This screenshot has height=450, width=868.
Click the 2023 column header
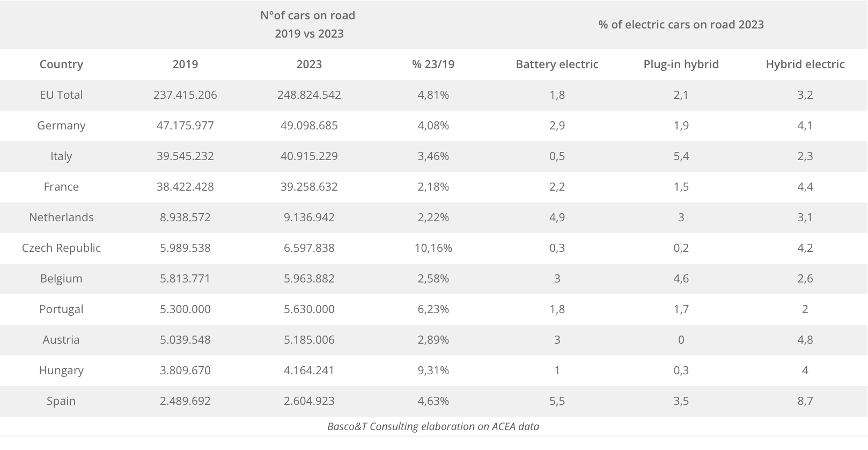[x=309, y=64]
